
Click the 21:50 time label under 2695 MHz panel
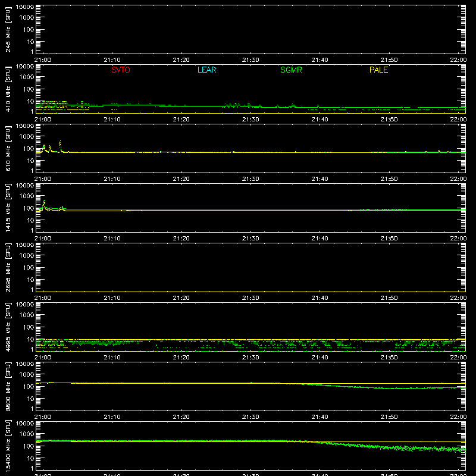[389, 298]
